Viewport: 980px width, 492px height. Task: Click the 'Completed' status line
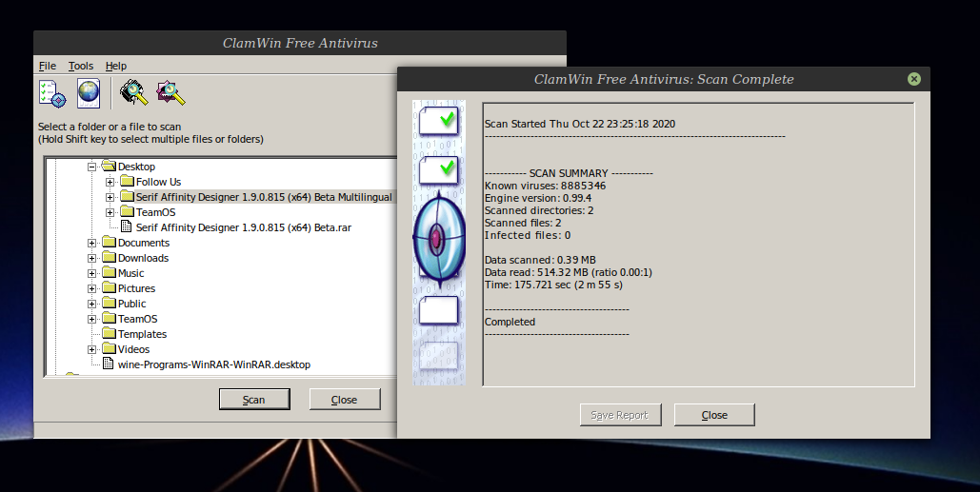[x=510, y=323]
